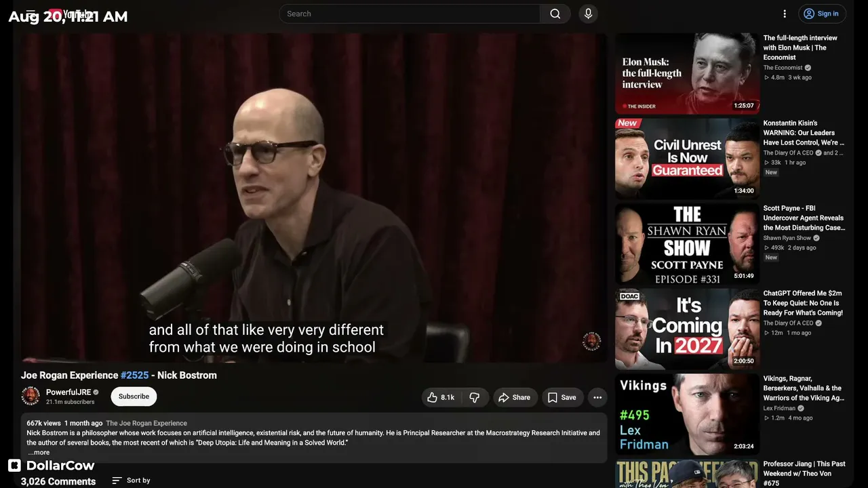The image size is (868, 488).
Task: Click "The Diary Of A CEO" under the Konstantin Kisin video
Action: (788, 153)
